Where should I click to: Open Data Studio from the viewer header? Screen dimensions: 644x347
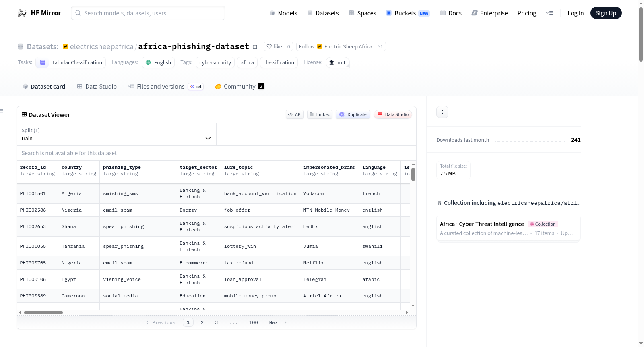393,114
